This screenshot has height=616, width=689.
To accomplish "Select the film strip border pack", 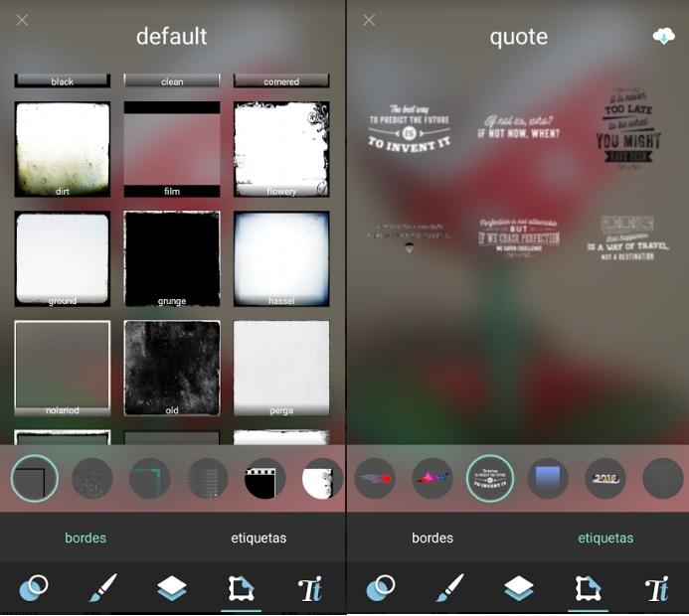I will coord(265,479).
